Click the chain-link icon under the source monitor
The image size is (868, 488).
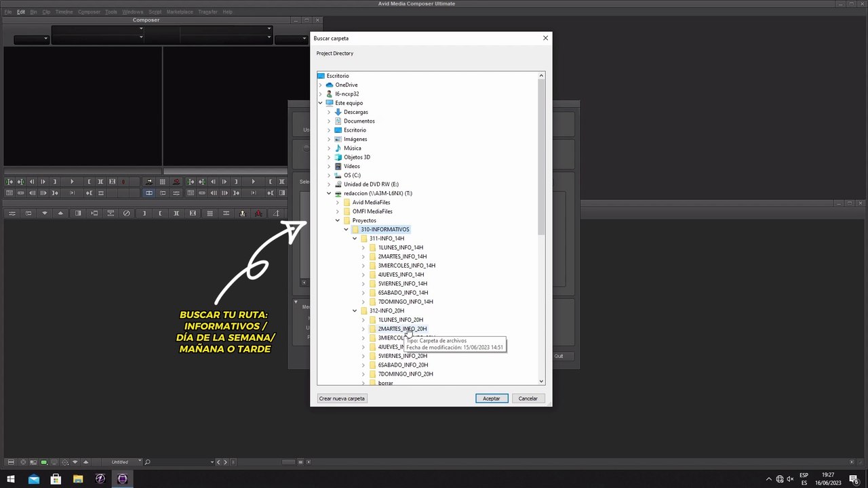pyautogui.click(x=20, y=193)
